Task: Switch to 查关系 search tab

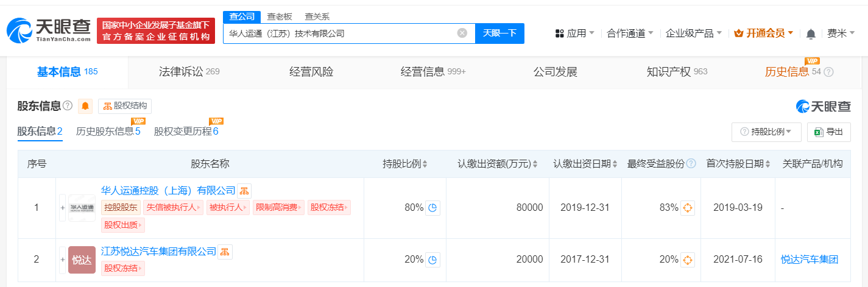Action: click(317, 17)
